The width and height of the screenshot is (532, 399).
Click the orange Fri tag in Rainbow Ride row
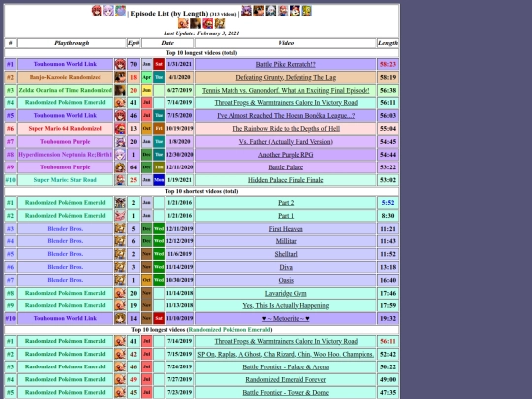(159, 129)
